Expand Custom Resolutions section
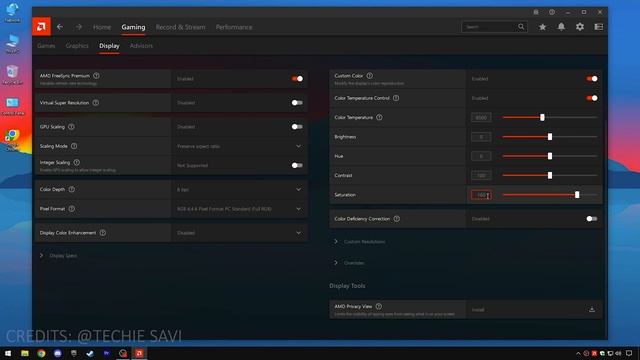Screen dimensions: 640x360 pyautogui.click(x=360, y=242)
